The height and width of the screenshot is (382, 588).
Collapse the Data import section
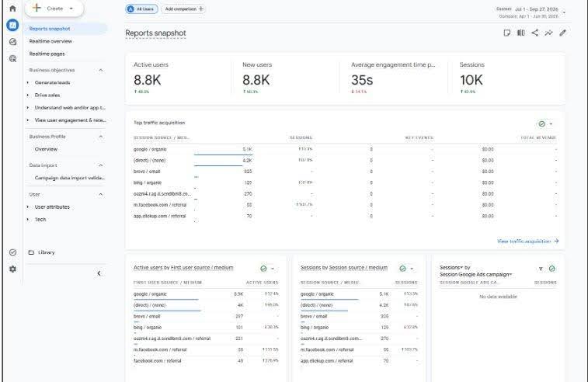(x=100, y=165)
